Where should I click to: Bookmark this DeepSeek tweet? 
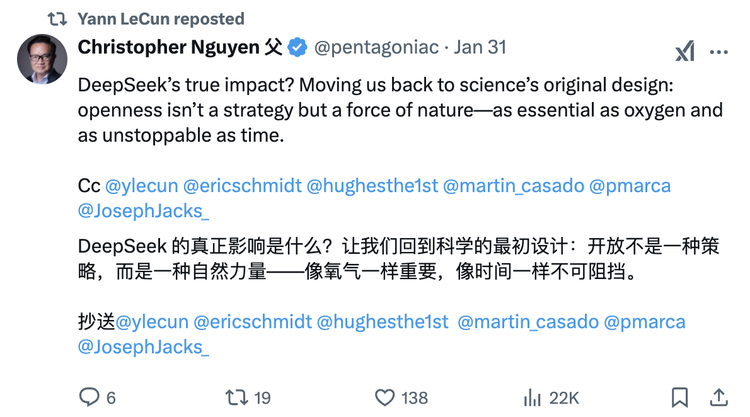point(679,397)
